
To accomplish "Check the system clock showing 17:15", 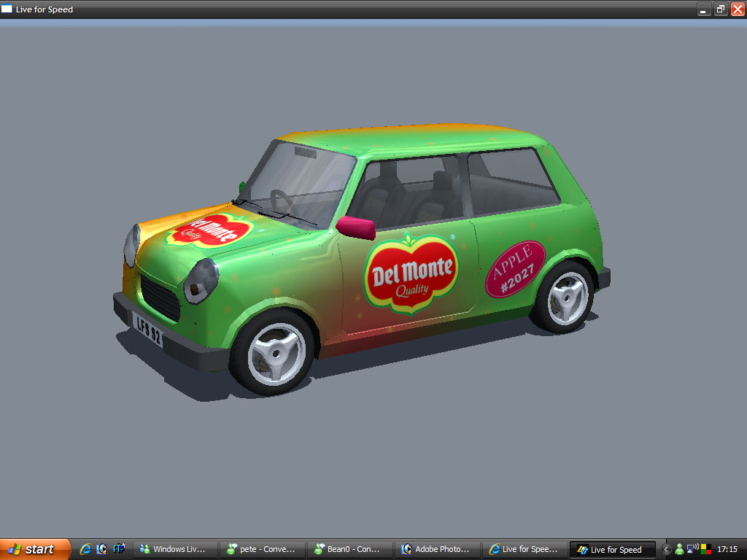I will coord(727,550).
